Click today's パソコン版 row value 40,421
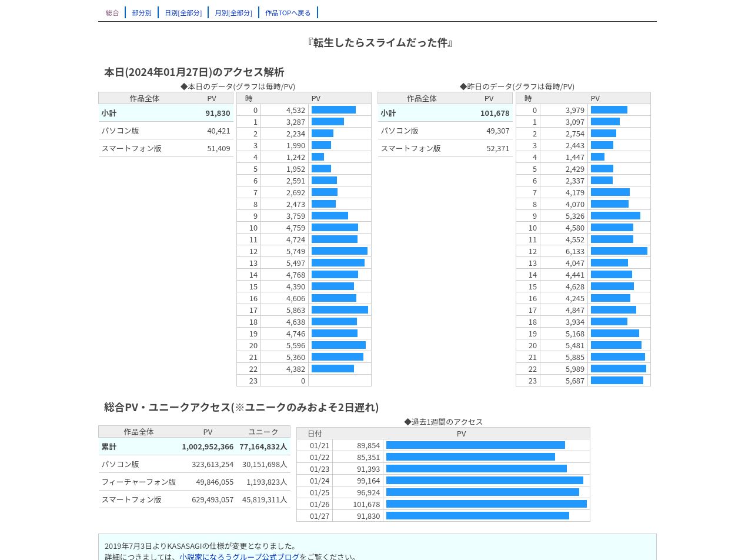Viewport: 755px width, 560px height. [219, 131]
